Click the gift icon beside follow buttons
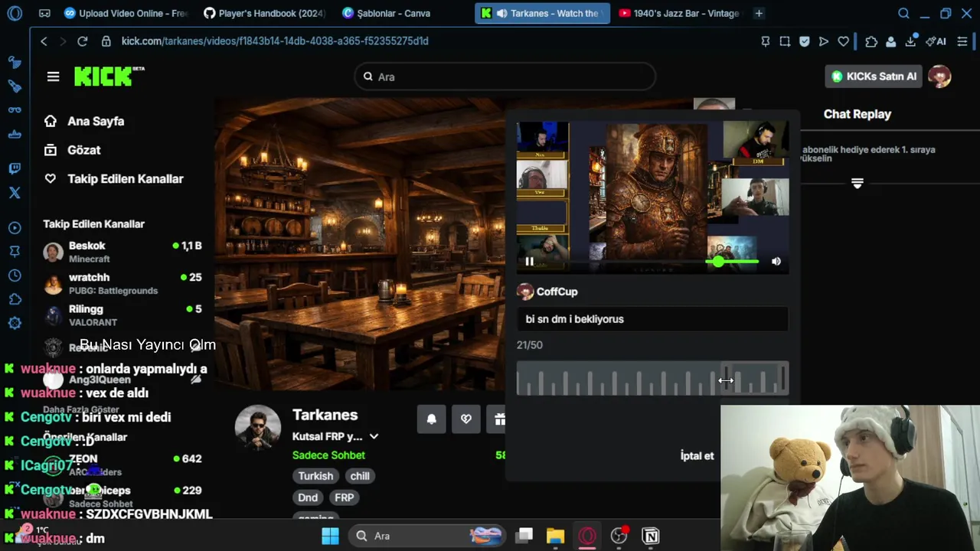 [x=499, y=419]
